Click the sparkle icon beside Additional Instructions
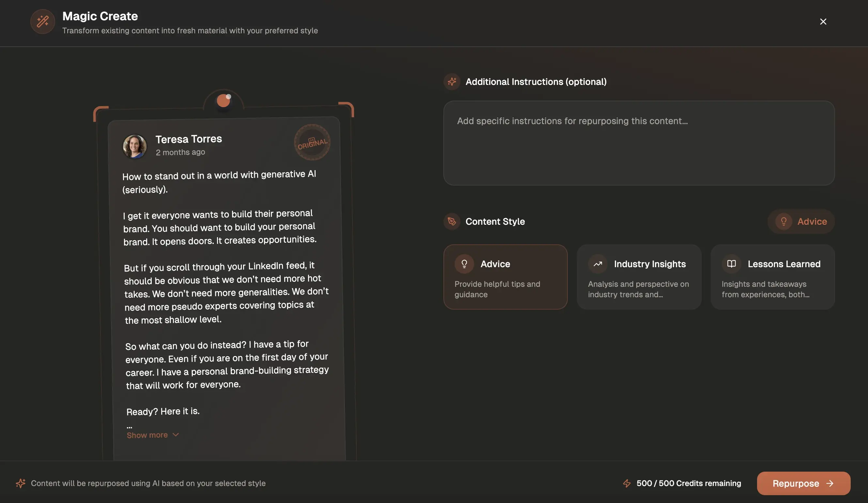Image resolution: width=868 pixels, height=503 pixels. (452, 82)
